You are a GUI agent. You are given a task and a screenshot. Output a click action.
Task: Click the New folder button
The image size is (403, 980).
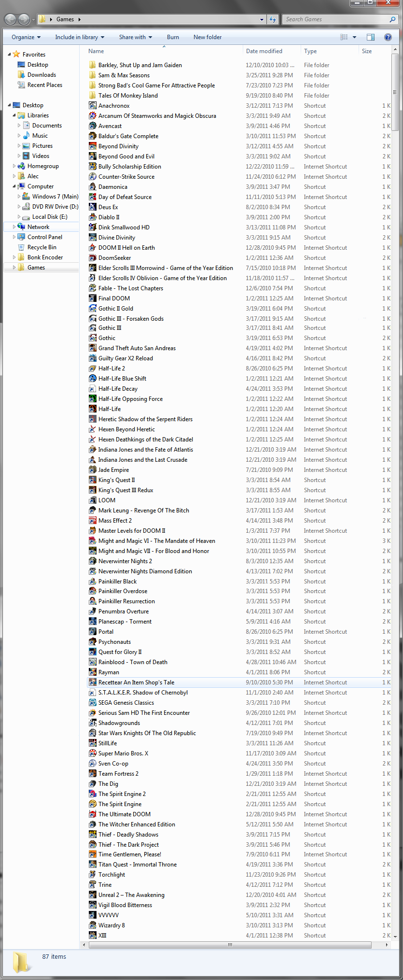(208, 37)
